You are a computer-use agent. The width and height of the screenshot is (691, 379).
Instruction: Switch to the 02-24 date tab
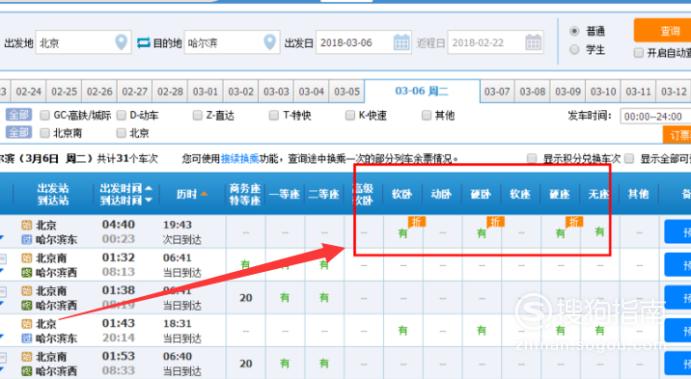pyautogui.click(x=28, y=92)
